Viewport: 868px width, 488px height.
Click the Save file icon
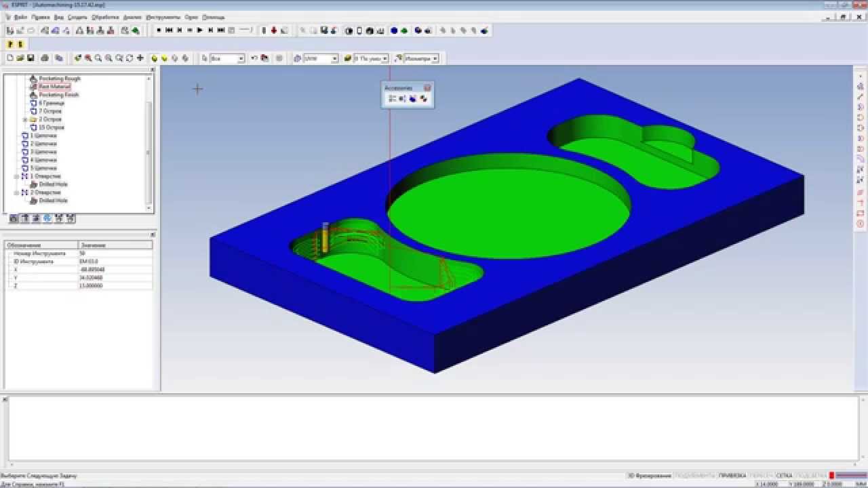tap(31, 58)
